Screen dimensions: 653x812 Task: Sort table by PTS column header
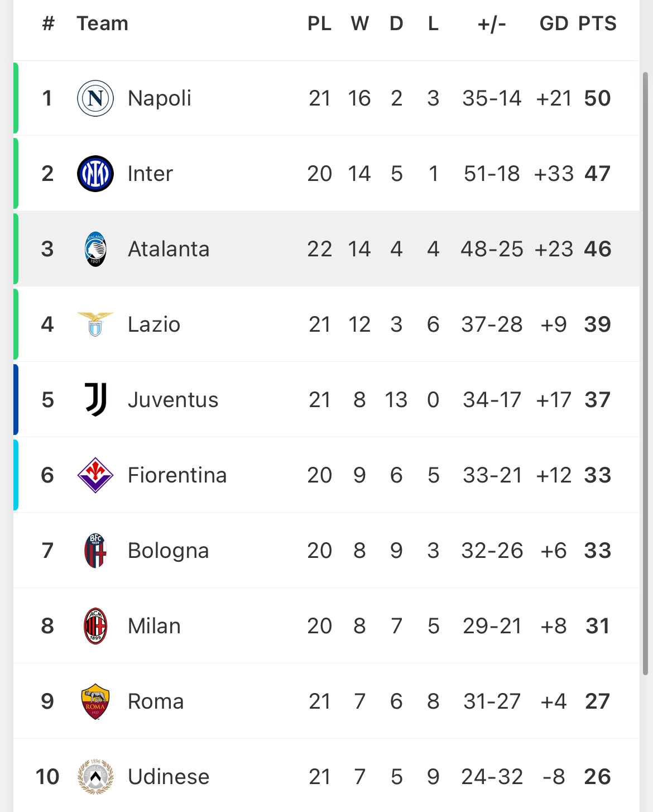(597, 23)
